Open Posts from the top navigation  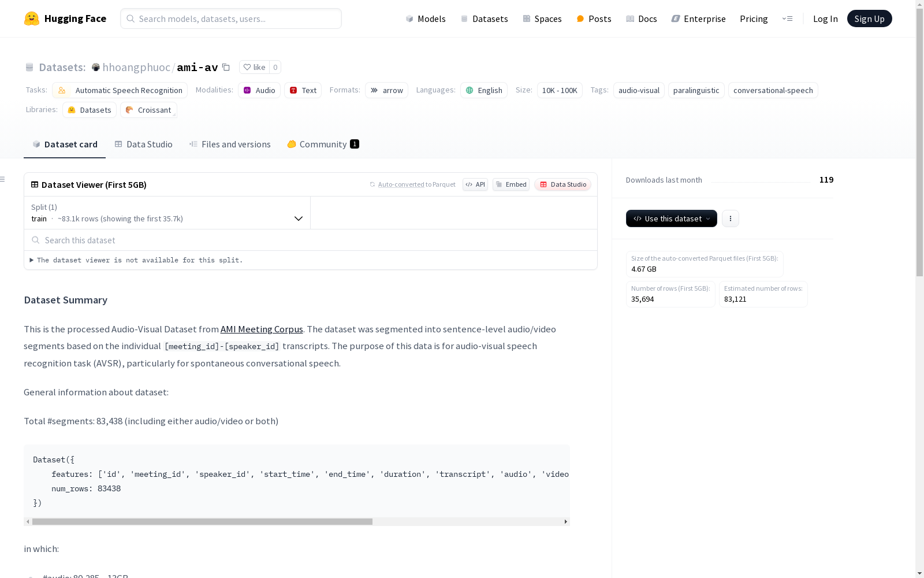point(594,18)
